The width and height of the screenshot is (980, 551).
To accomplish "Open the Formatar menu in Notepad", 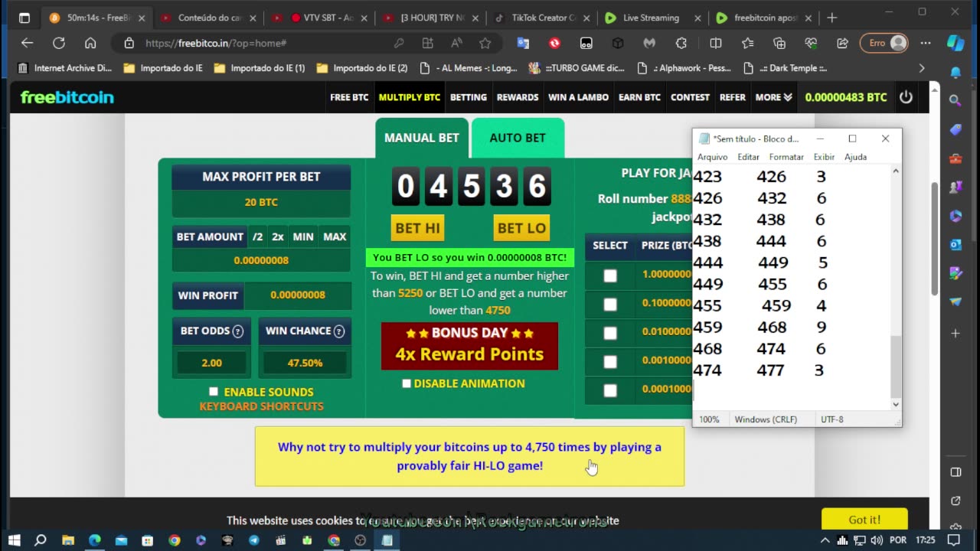I will pyautogui.click(x=786, y=157).
